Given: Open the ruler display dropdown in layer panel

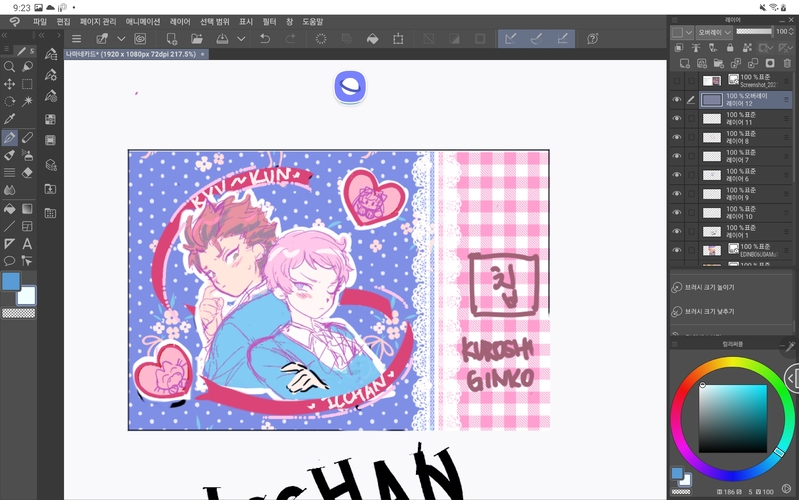Looking at the screenshot, I should [785, 47].
